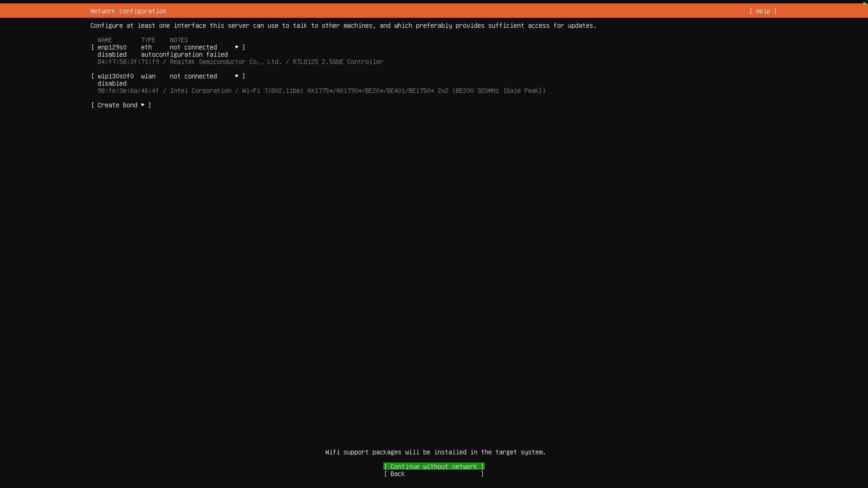Click the 'wlan' type cell

148,76
